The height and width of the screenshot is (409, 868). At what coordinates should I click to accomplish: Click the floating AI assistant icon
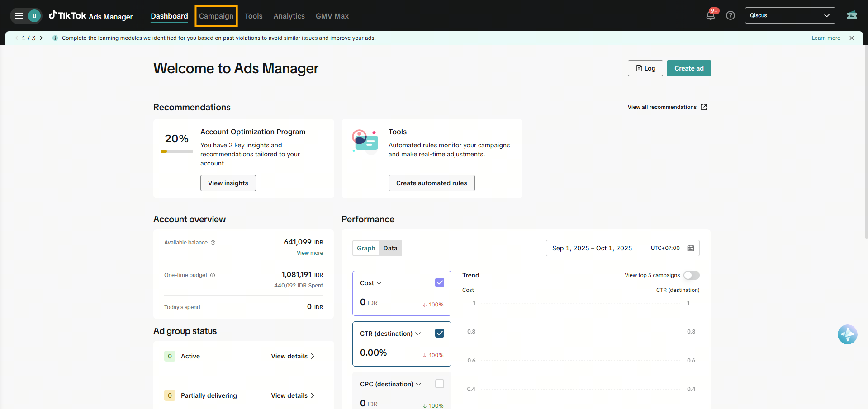click(847, 334)
